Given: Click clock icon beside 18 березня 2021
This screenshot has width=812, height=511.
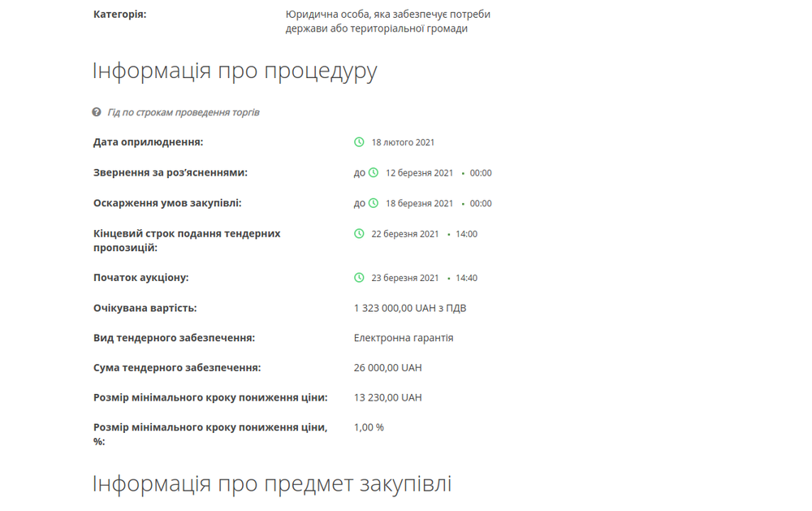Looking at the screenshot, I should pos(374,203).
